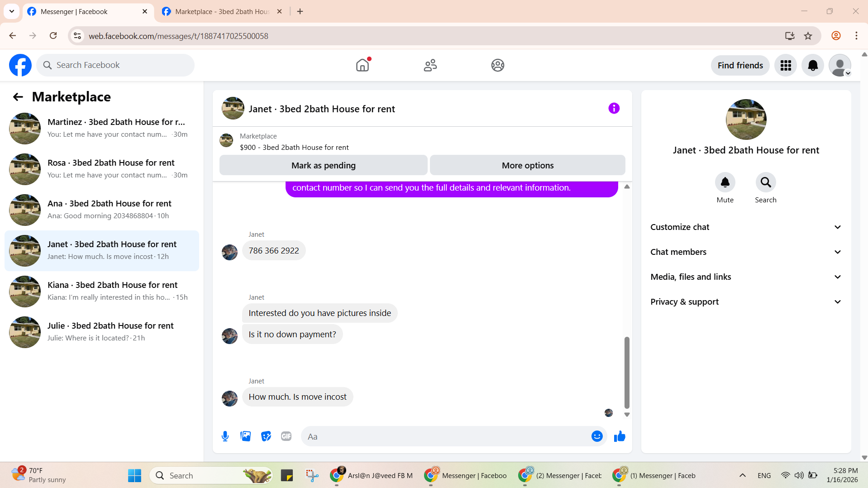Navigate back in browser
The width and height of the screenshot is (868, 488).
13,36
